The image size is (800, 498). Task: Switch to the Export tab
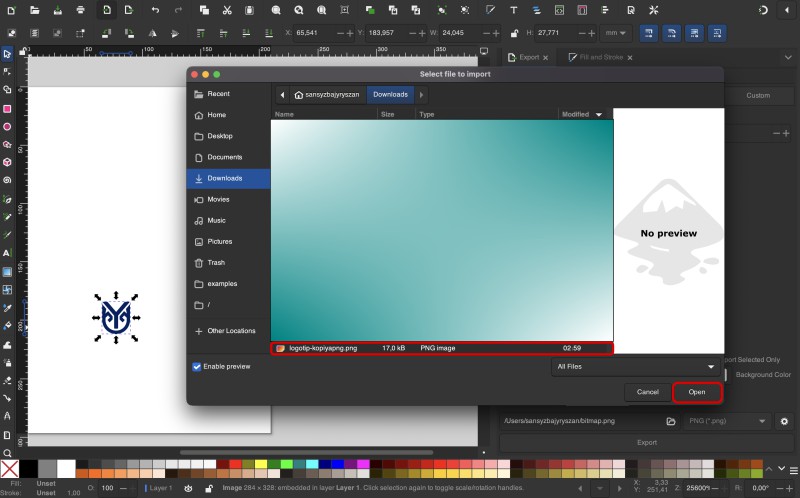click(528, 57)
